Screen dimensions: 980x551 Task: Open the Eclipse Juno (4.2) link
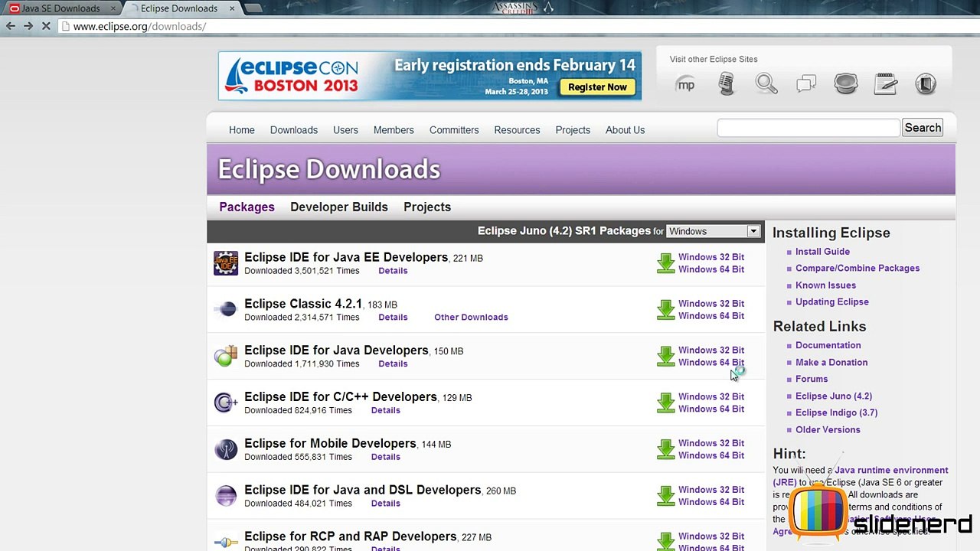pos(834,396)
